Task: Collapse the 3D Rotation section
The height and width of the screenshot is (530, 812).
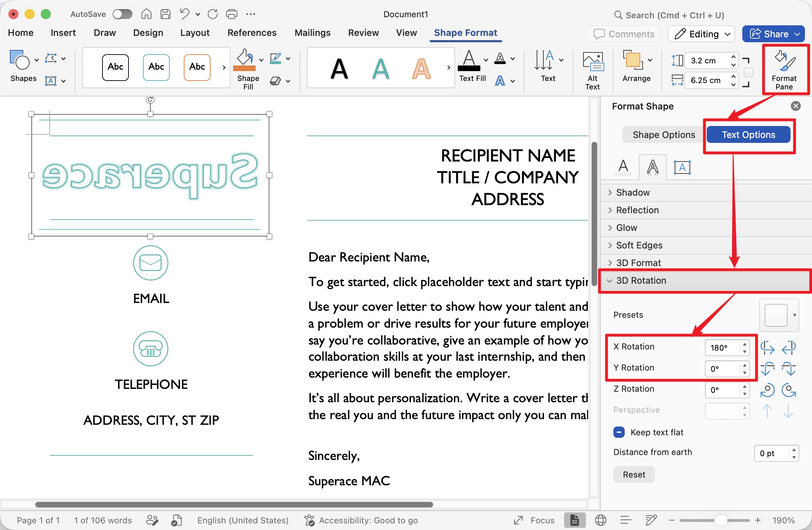Action: [706, 280]
